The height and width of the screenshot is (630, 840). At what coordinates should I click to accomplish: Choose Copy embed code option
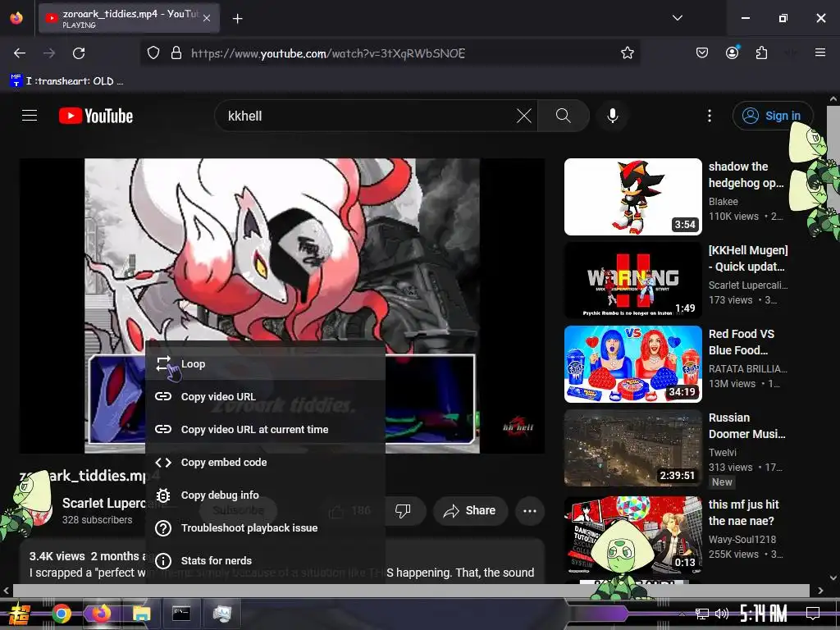[x=265, y=462]
